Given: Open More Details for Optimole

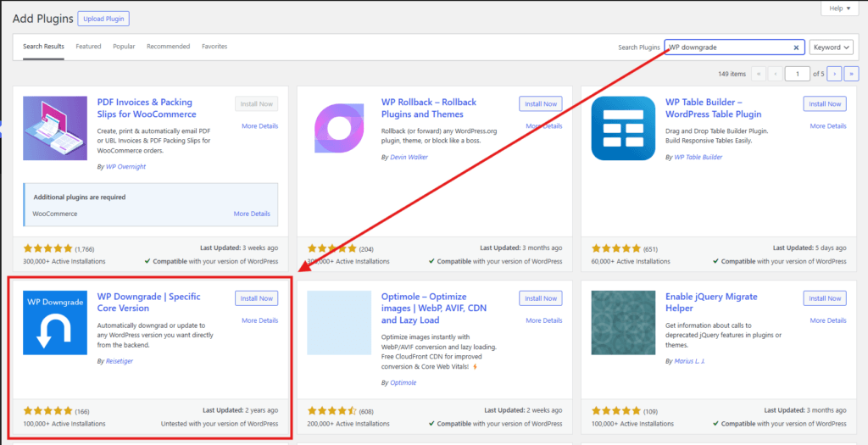Looking at the screenshot, I should pyautogui.click(x=544, y=320).
